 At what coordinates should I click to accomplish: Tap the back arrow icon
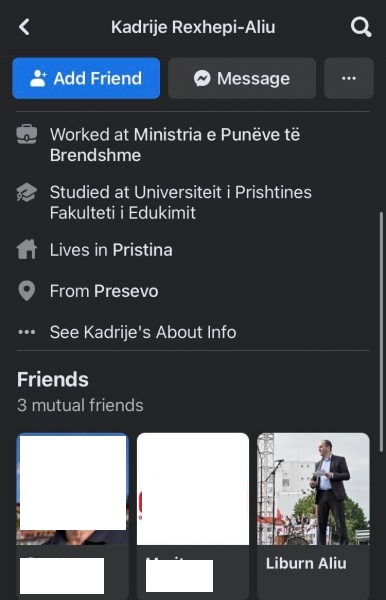pos(24,27)
